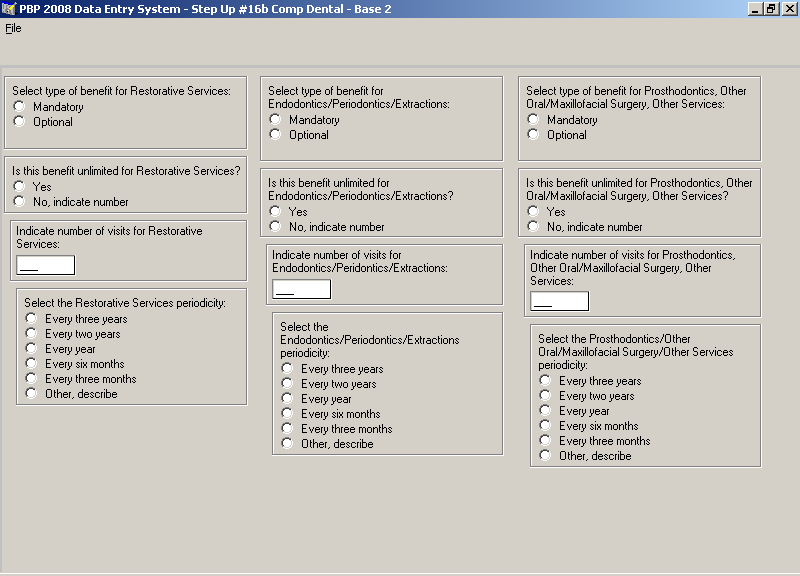Select Every two years for Restorative Services periodicity
This screenshot has height=576, width=800.
click(32, 334)
